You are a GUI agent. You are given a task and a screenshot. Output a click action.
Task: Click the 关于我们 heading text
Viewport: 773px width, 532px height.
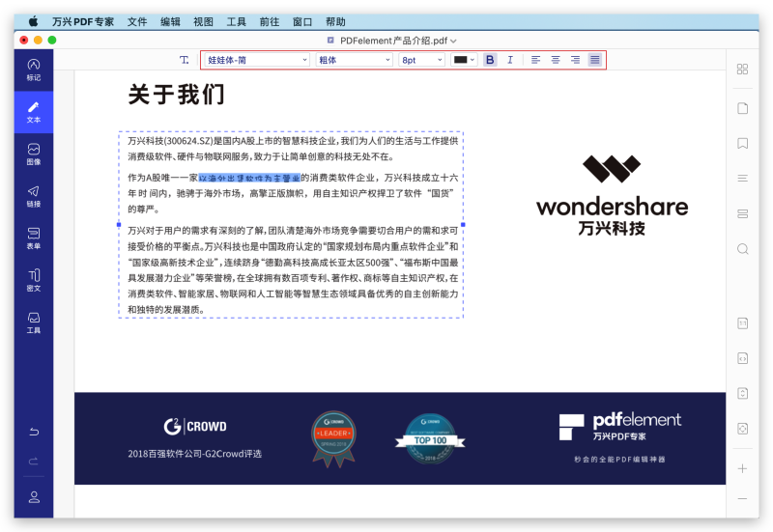[176, 94]
